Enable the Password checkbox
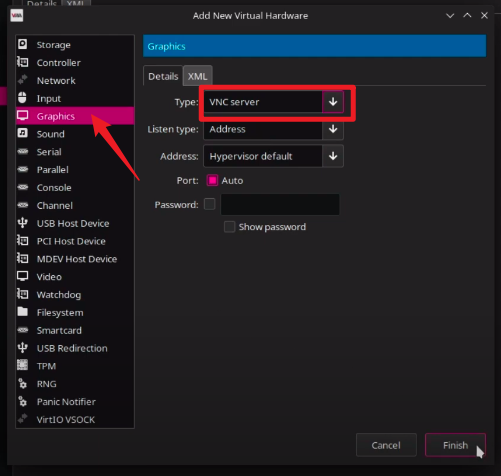 (x=210, y=204)
